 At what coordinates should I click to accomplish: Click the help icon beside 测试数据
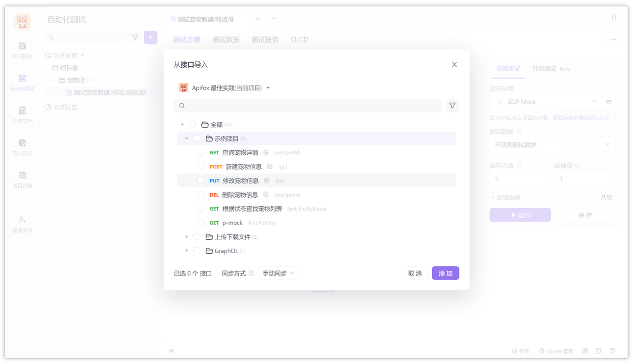pos(519,132)
